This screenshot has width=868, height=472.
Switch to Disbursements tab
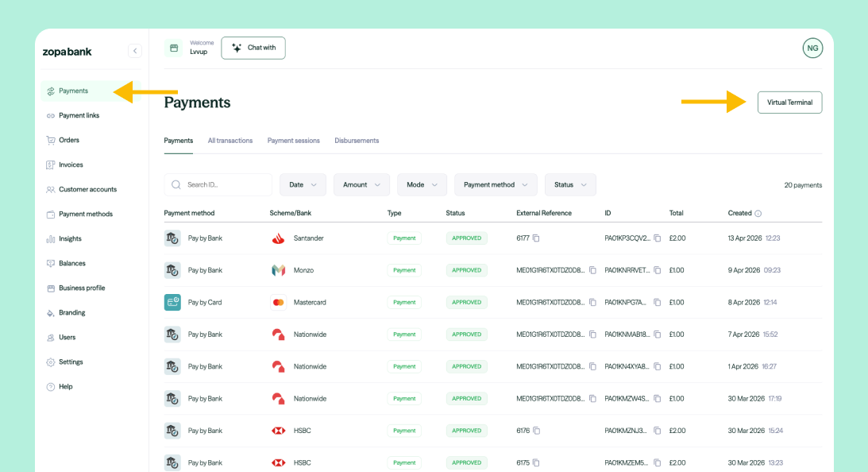[357, 141]
